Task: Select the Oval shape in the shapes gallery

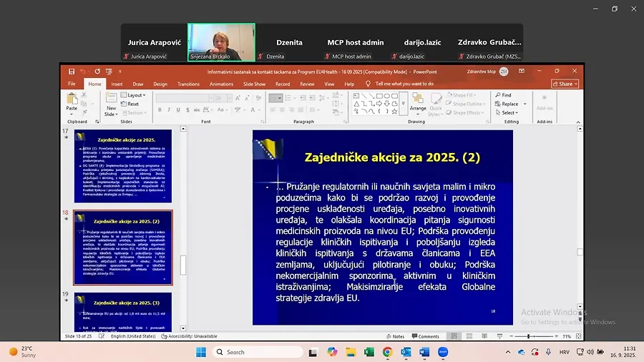Action: 387,96
